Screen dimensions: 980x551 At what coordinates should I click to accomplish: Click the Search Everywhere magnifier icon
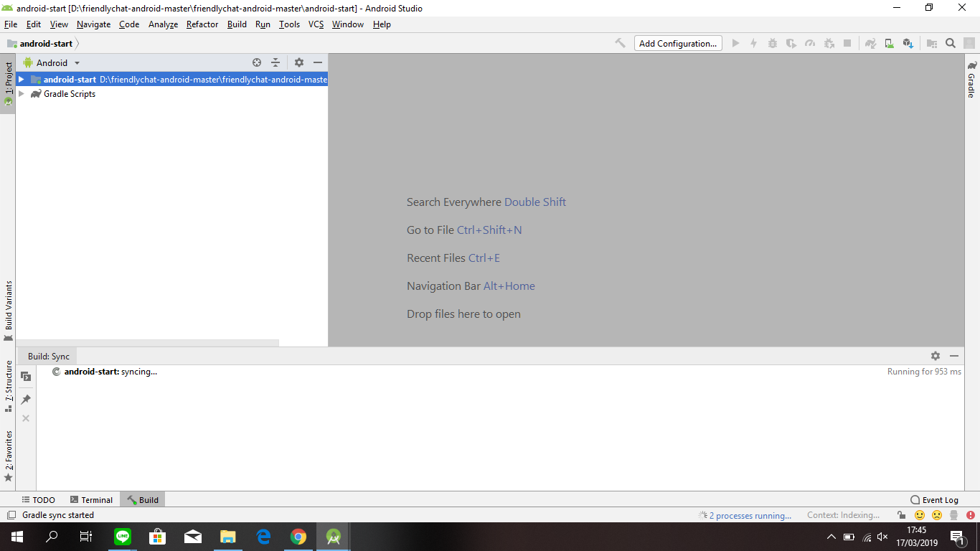point(951,43)
